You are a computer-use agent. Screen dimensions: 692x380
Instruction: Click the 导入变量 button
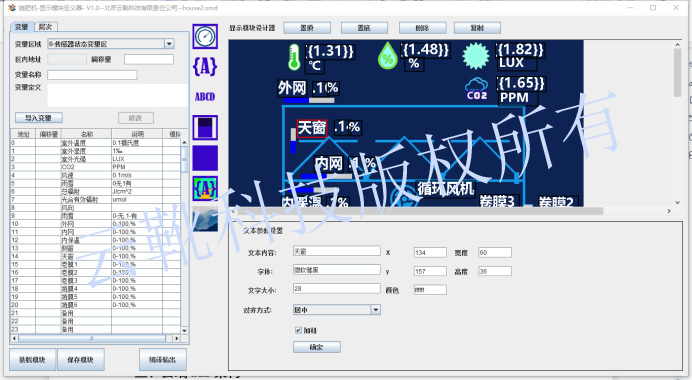pyautogui.click(x=38, y=118)
